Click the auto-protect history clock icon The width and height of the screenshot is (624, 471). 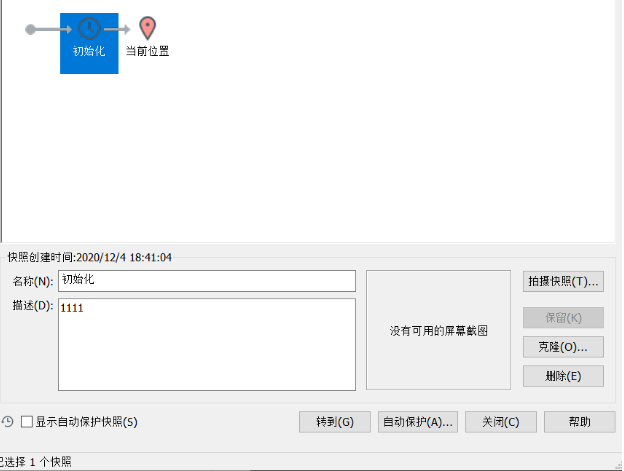click(x=8, y=422)
